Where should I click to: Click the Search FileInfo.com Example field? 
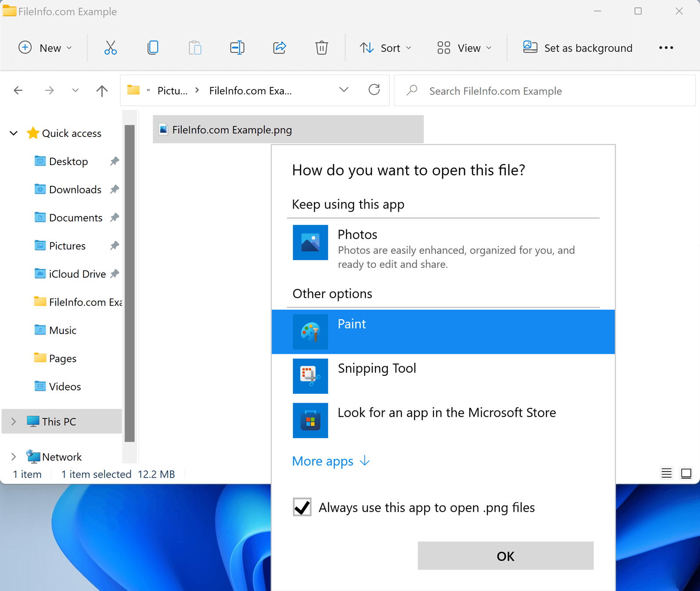(545, 90)
